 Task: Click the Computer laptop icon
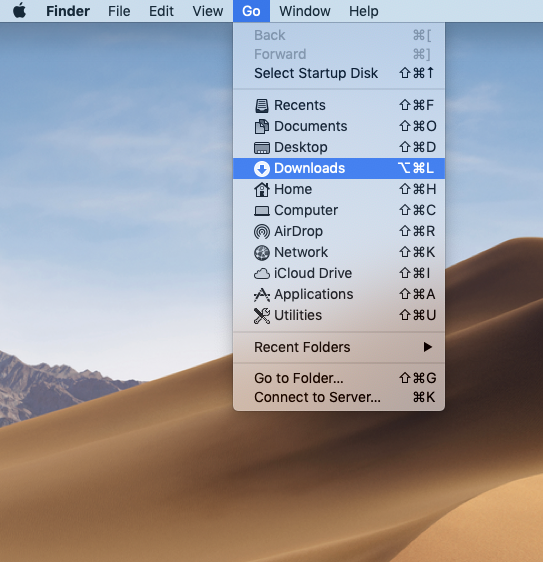click(262, 211)
